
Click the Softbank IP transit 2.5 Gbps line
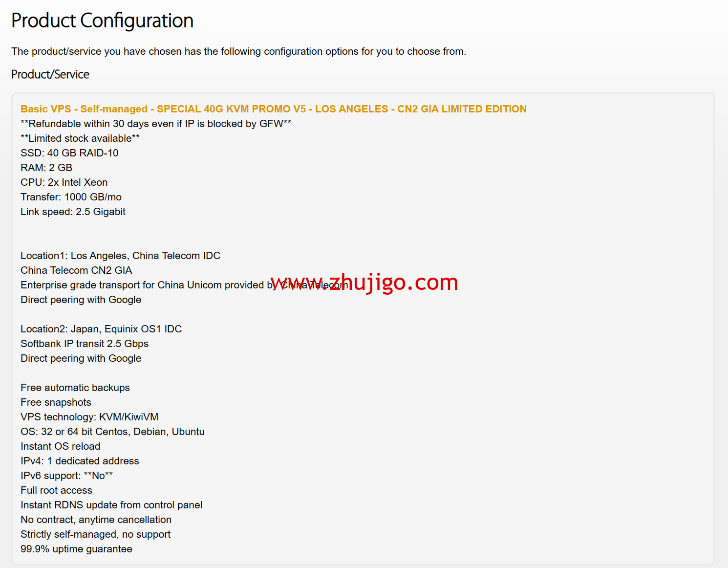pos(85,344)
